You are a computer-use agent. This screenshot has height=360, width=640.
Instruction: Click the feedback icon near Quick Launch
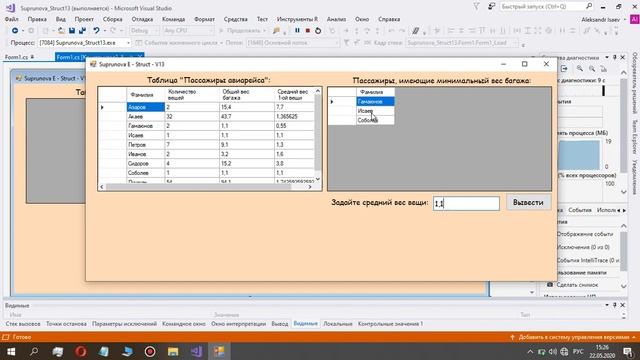coord(491,7)
